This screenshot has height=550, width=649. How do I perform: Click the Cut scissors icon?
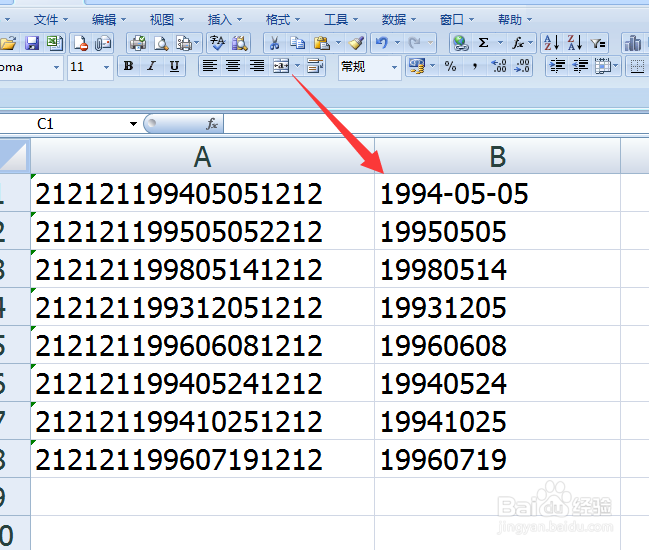coord(274,43)
